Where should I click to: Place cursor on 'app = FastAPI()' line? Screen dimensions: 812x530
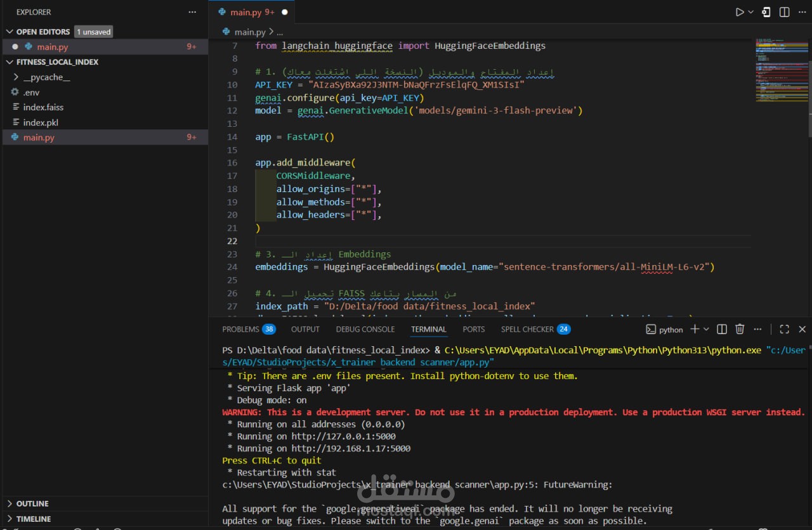click(x=294, y=137)
